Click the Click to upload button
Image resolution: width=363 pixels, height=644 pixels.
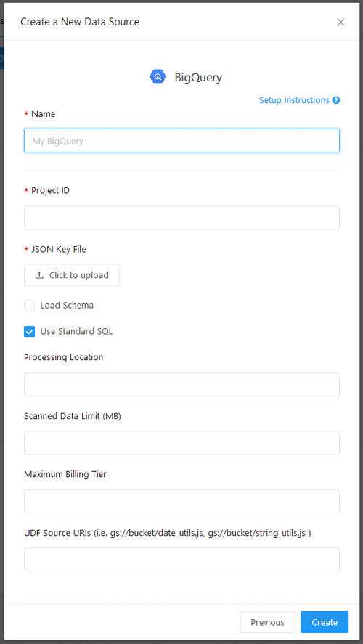(x=72, y=274)
